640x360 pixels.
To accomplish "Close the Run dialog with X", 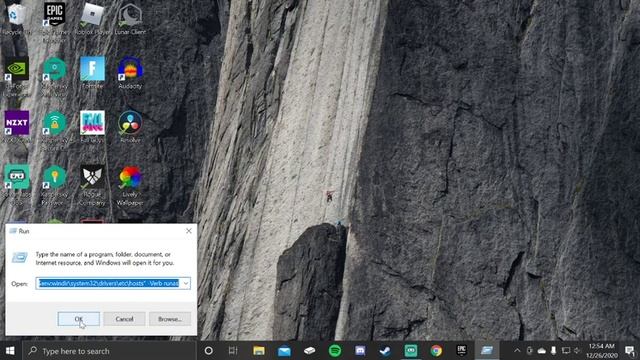I will tap(189, 231).
